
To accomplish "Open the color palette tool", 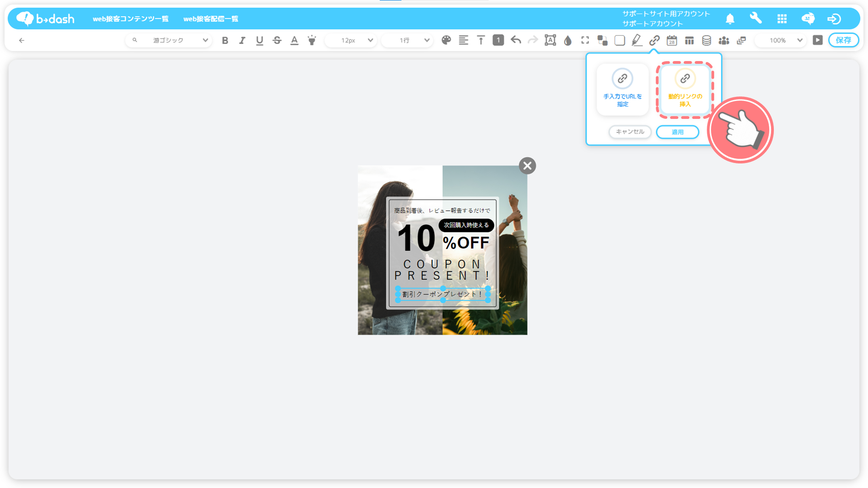I will 446,40.
